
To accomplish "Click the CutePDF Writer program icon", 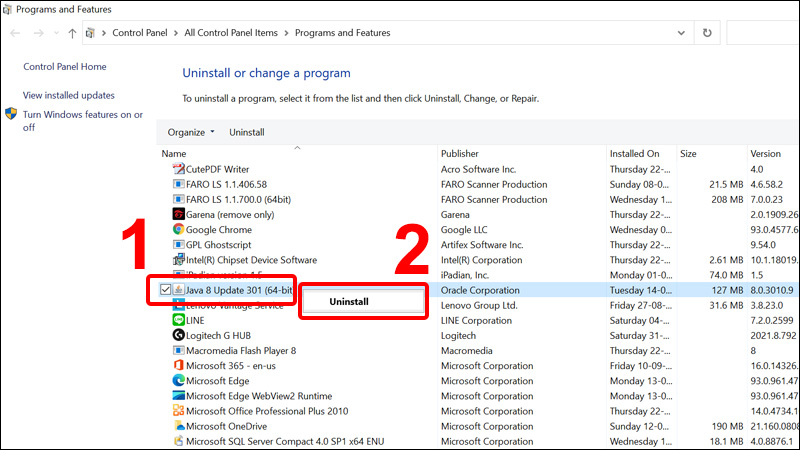I will point(178,169).
